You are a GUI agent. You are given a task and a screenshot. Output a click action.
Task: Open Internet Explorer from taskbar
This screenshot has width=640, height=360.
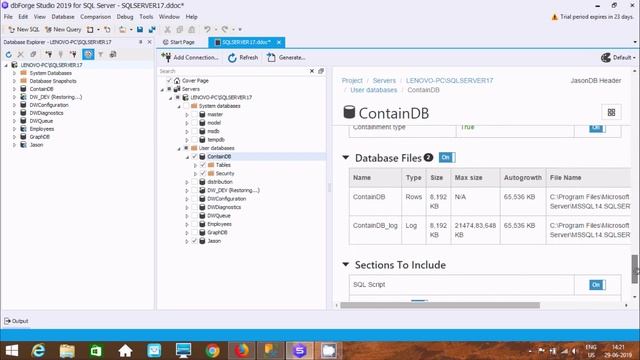click(38, 351)
